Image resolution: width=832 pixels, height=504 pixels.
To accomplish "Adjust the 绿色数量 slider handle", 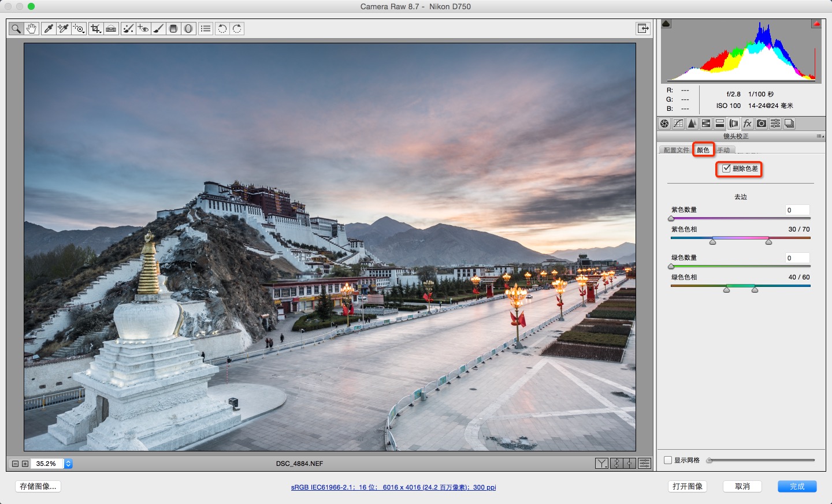I will (x=671, y=267).
